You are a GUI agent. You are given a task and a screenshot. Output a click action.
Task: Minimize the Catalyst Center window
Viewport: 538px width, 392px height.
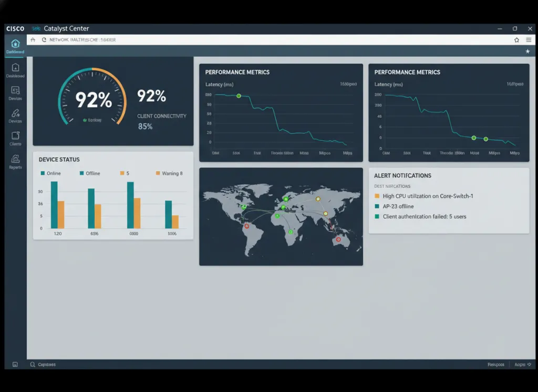click(500, 29)
